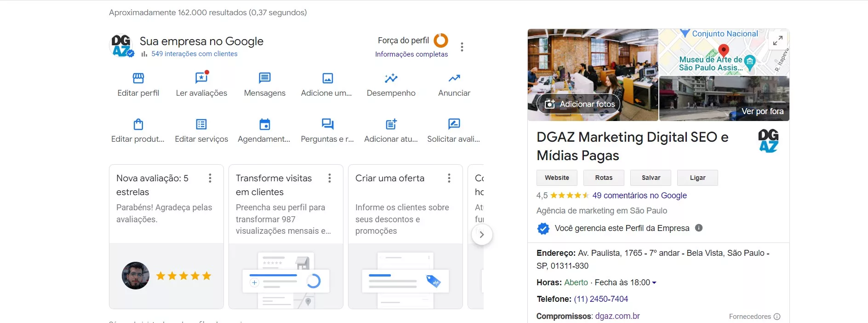The image size is (868, 323).
Task: Click the Adicione um... photo icon
Action: coord(328,78)
